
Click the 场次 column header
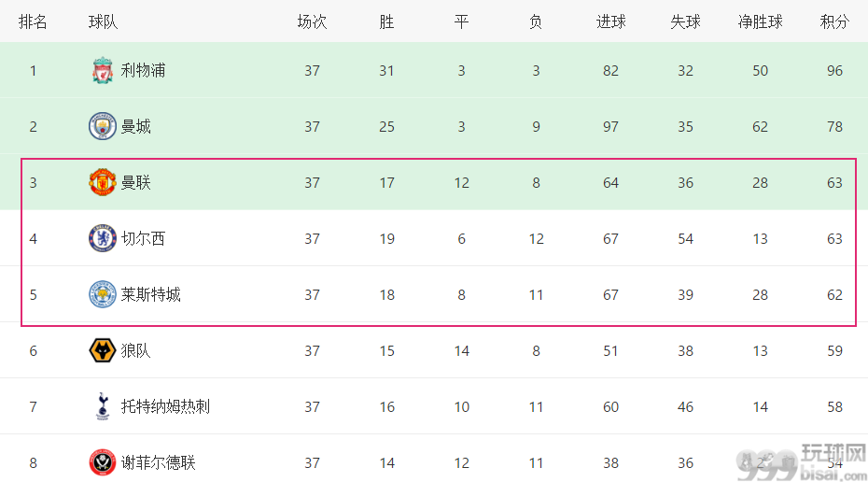(312, 21)
